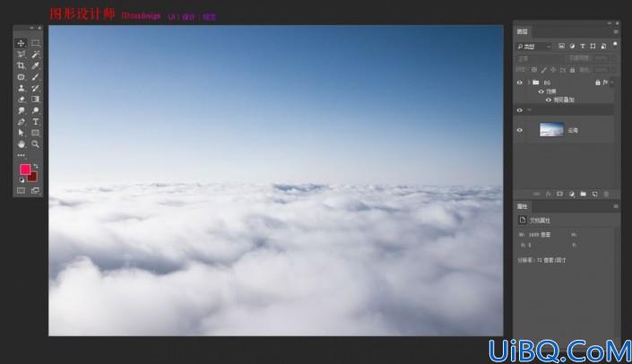The height and width of the screenshot is (364, 632).
Task: Reset default foreground and background colors
Action: (x=22, y=180)
